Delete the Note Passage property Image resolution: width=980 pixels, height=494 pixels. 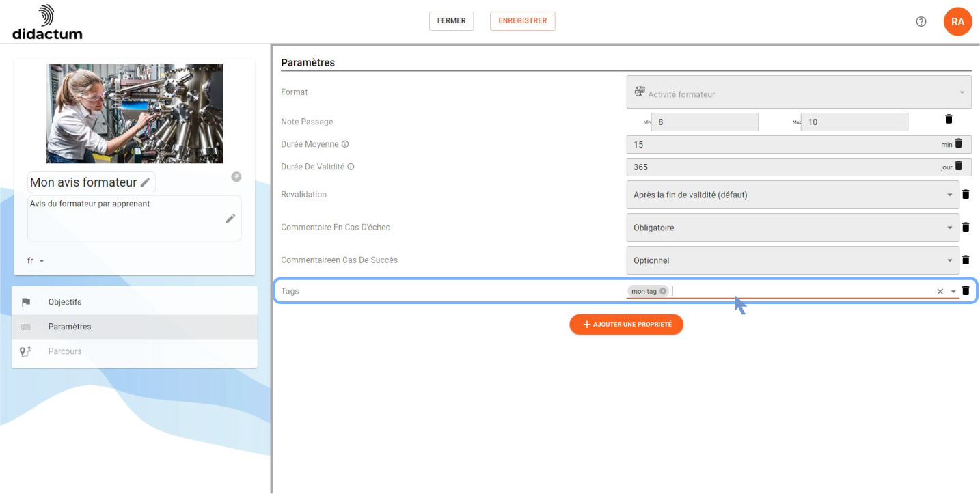coord(949,119)
